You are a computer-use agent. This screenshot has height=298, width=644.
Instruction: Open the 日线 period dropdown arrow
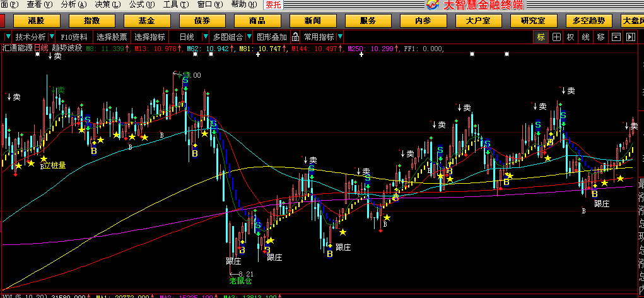click(x=206, y=37)
